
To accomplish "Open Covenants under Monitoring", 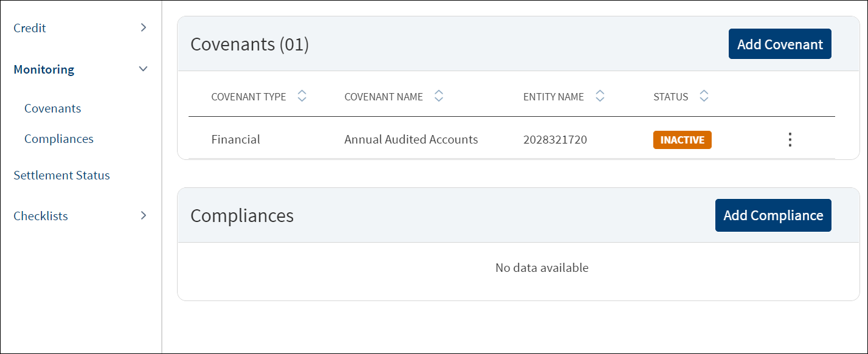I will pos(52,108).
